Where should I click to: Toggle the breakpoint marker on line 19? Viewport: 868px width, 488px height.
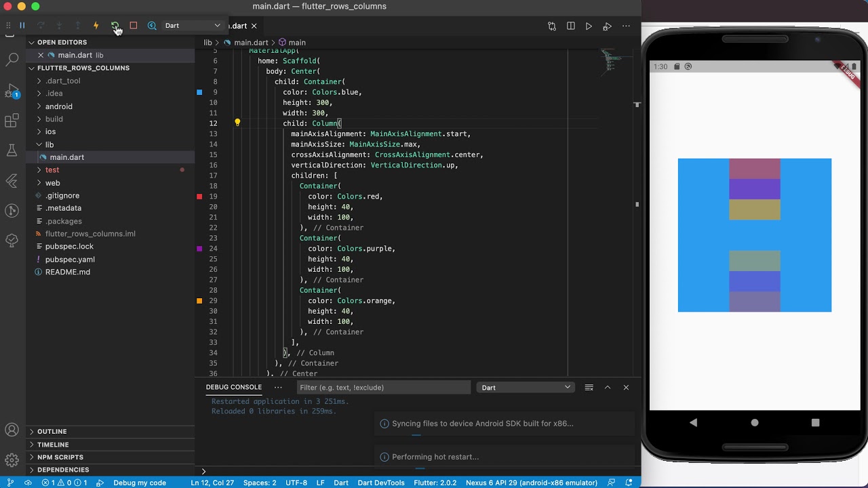(199, 197)
